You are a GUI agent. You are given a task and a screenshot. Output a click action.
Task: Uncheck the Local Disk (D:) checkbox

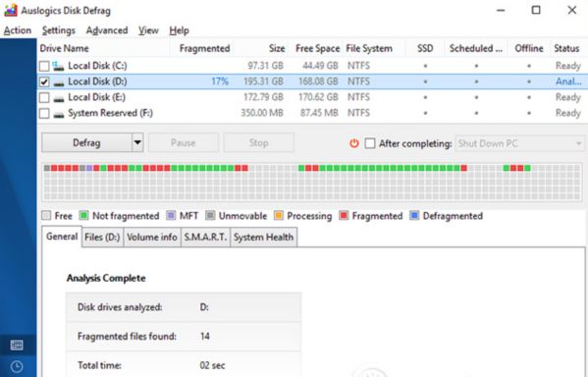pos(44,81)
